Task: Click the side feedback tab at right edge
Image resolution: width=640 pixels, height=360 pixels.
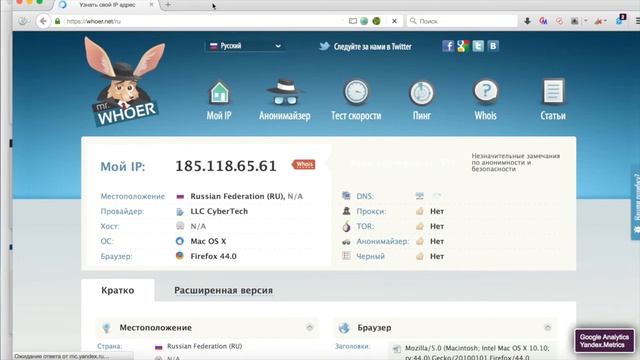Action: [636, 202]
